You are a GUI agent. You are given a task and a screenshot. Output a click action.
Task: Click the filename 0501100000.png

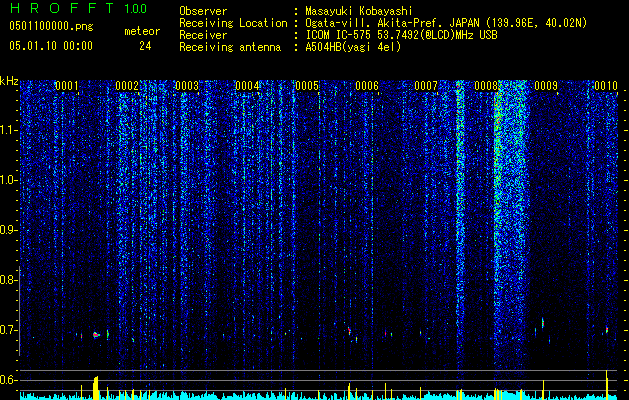click(x=51, y=26)
